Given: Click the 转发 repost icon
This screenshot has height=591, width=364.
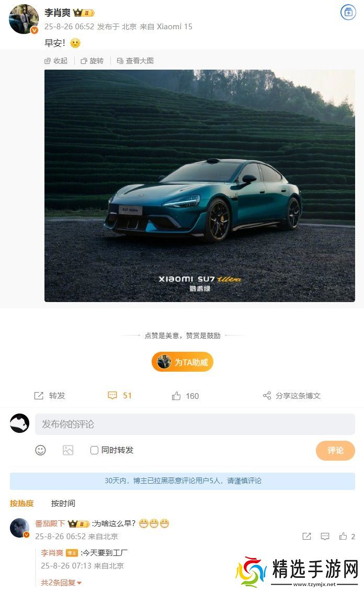Looking at the screenshot, I should 39,395.
